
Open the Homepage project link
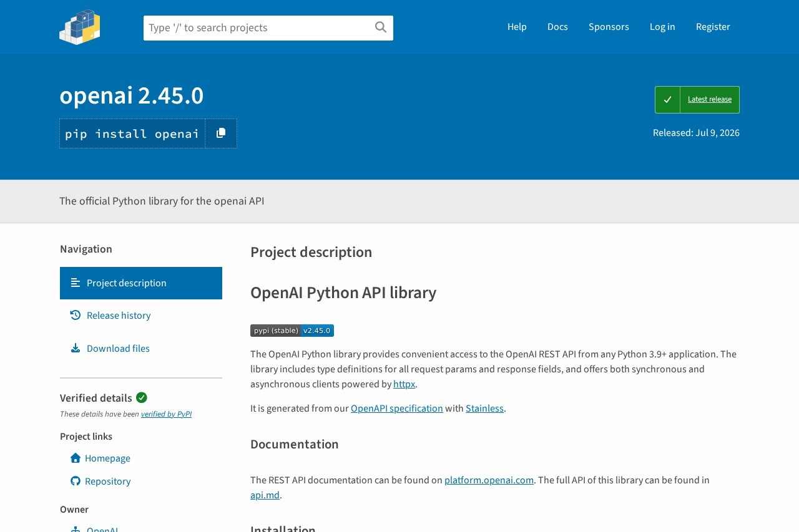(x=100, y=458)
